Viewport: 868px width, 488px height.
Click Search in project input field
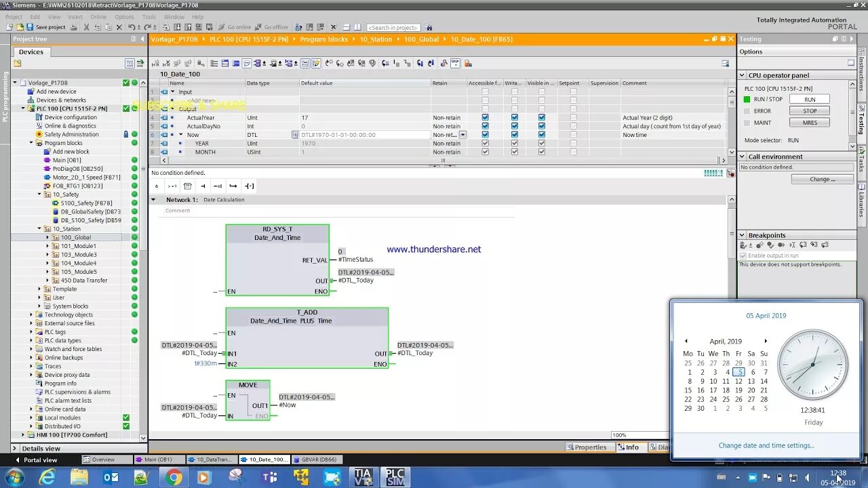pyautogui.click(x=393, y=27)
